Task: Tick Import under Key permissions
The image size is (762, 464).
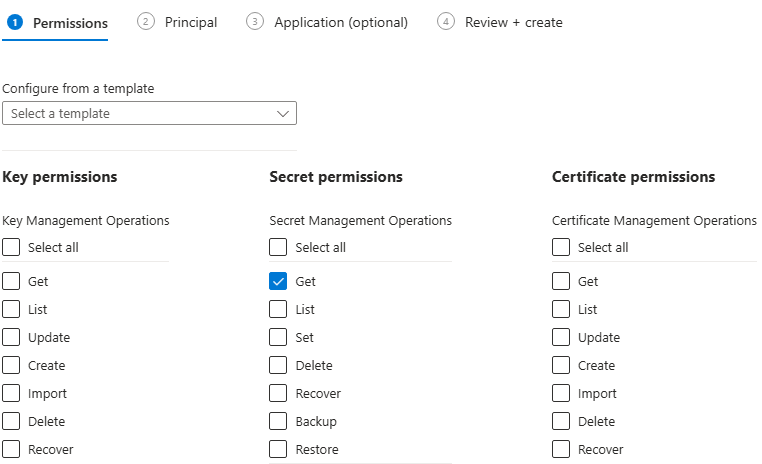Action: pos(11,394)
